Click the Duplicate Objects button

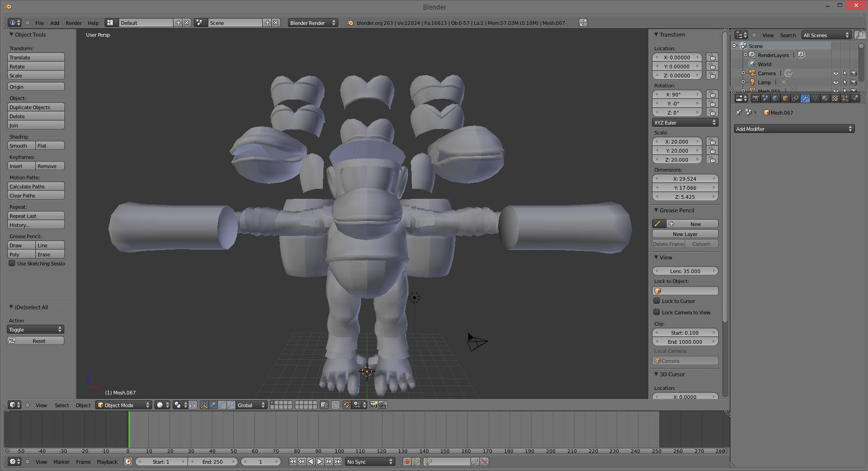(x=36, y=107)
